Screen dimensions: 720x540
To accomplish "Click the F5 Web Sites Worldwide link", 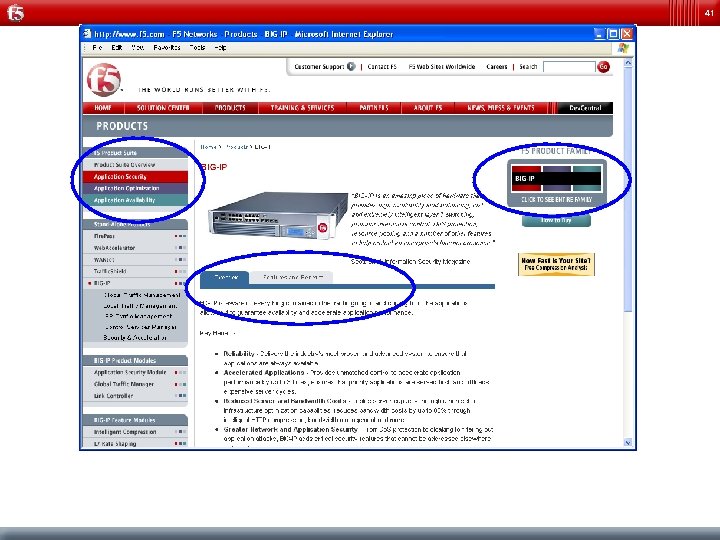I will point(442,67).
